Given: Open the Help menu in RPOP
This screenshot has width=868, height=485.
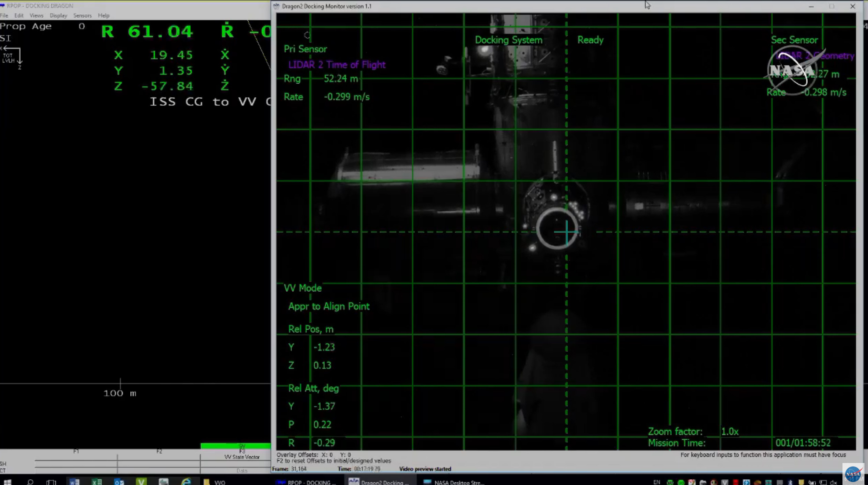Looking at the screenshot, I should click(103, 15).
